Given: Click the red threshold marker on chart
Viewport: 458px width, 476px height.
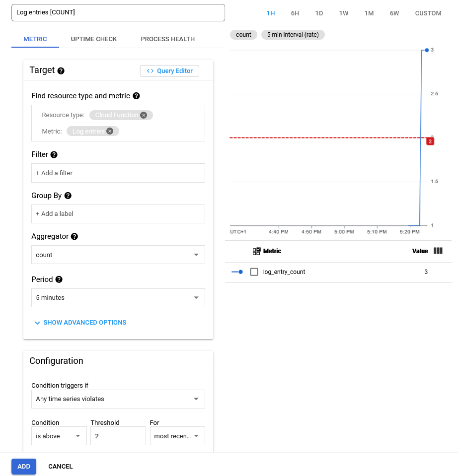Looking at the screenshot, I should pos(430,141).
